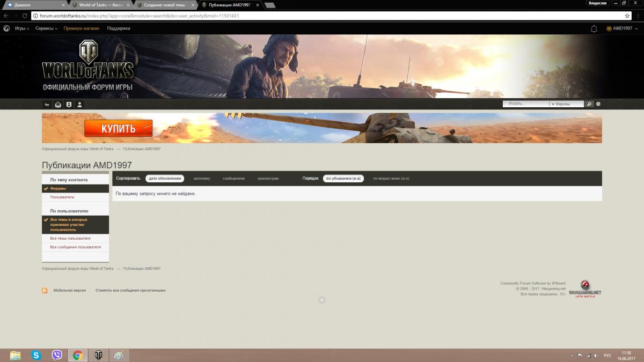The height and width of the screenshot is (362, 644).
Task: Click the volume icon in system tray
Action: tap(596, 356)
